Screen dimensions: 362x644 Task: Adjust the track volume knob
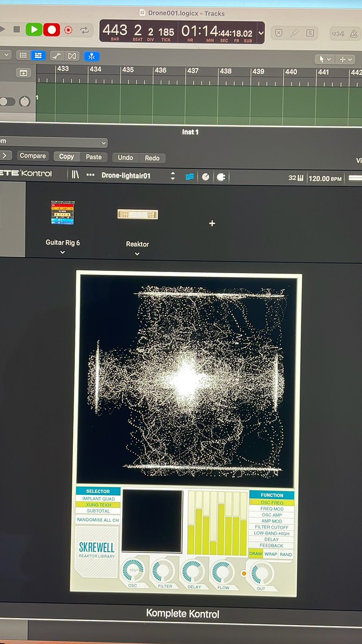click(x=25, y=101)
